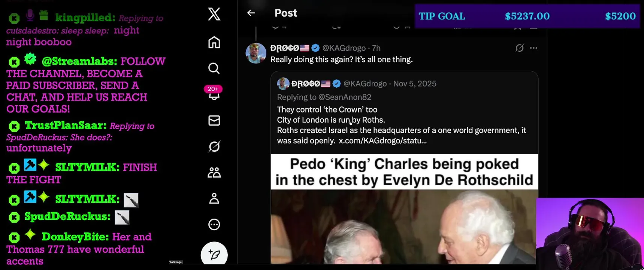Click the X logo in the sidebar
The height and width of the screenshot is (270, 644).
point(214,14)
